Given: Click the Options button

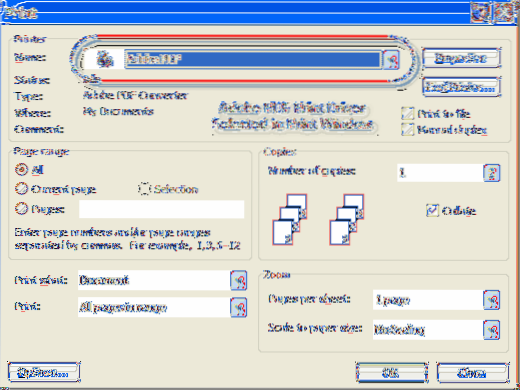Looking at the screenshot, I should pos(44,372).
